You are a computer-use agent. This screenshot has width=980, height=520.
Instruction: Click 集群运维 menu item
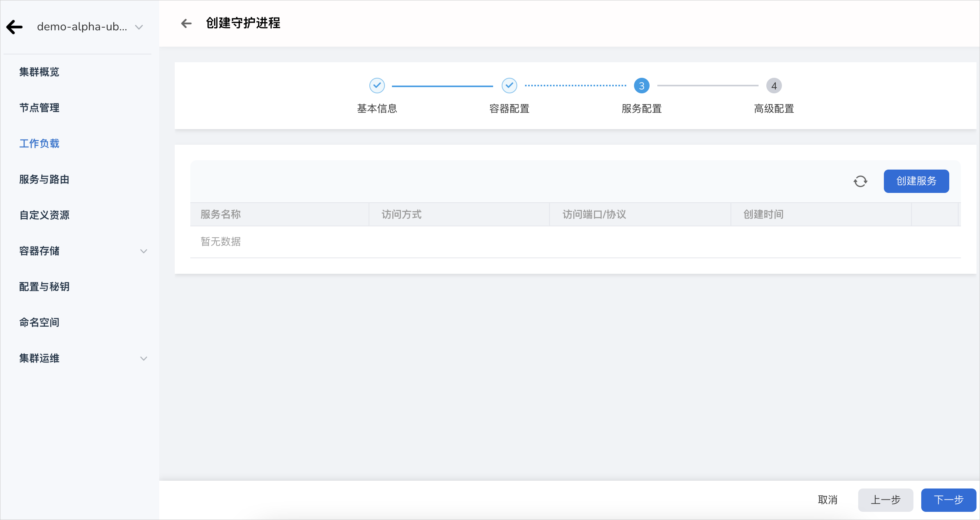39,358
